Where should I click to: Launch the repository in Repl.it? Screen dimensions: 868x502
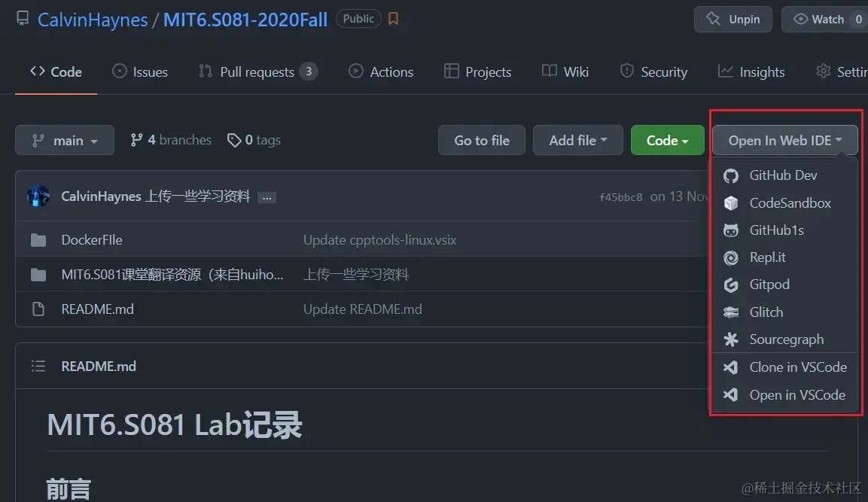[784, 257]
